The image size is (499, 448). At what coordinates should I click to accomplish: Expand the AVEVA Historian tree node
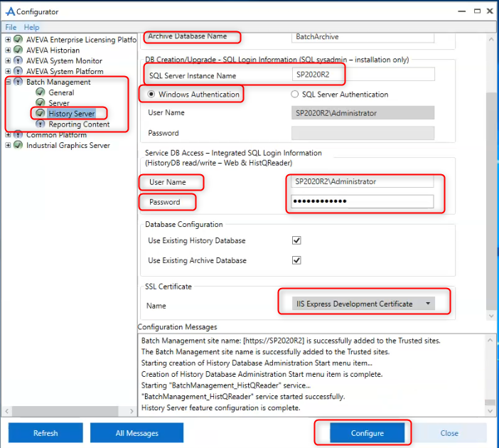coord(8,50)
